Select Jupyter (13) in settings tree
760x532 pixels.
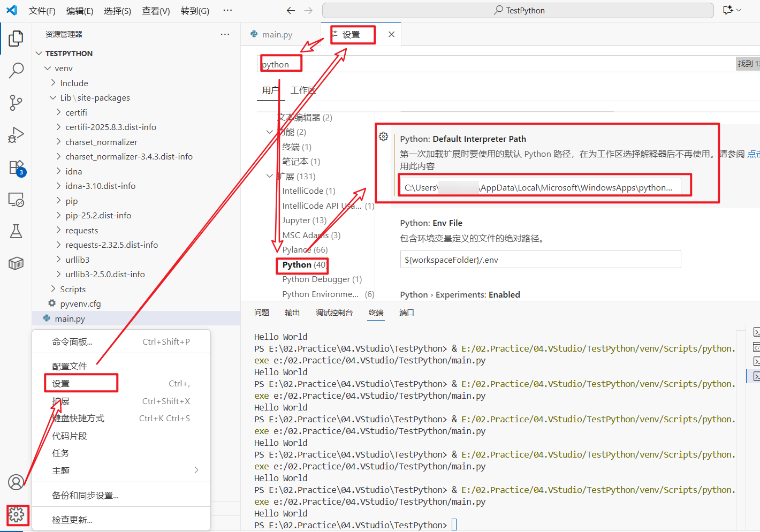(305, 220)
